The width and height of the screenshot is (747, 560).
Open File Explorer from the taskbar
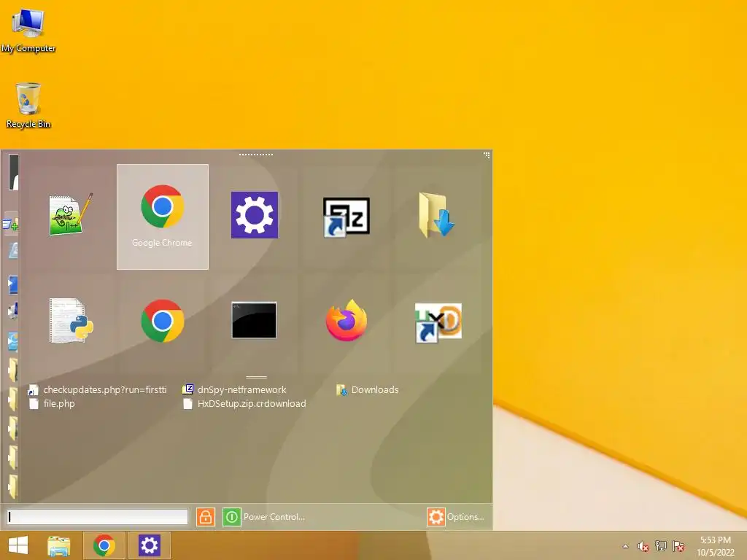58,545
